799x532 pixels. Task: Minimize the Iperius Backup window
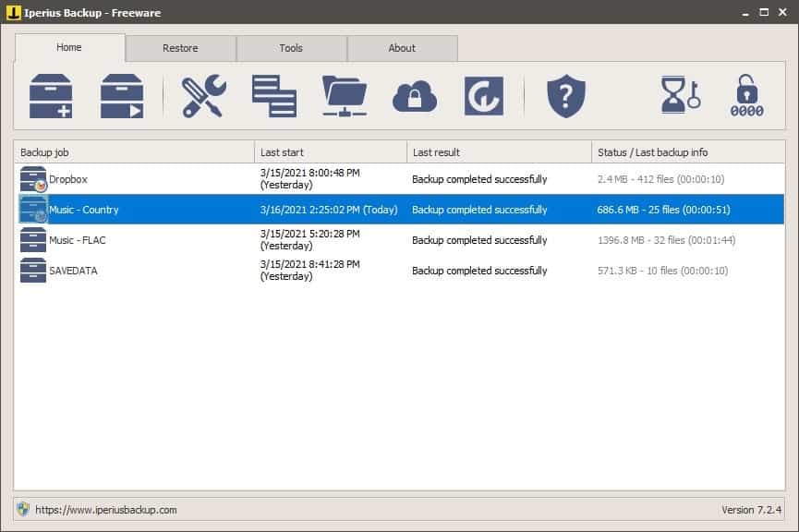click(745, 13)
